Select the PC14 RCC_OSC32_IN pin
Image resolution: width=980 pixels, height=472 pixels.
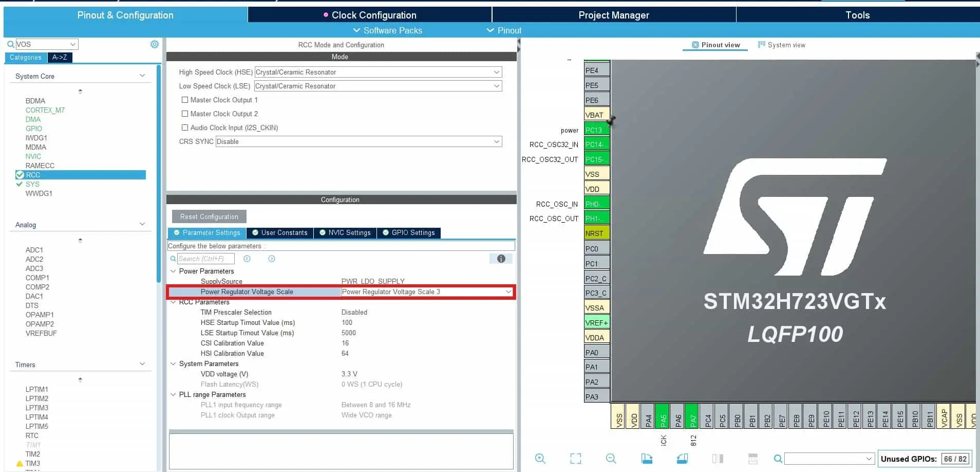click(597, 144)
